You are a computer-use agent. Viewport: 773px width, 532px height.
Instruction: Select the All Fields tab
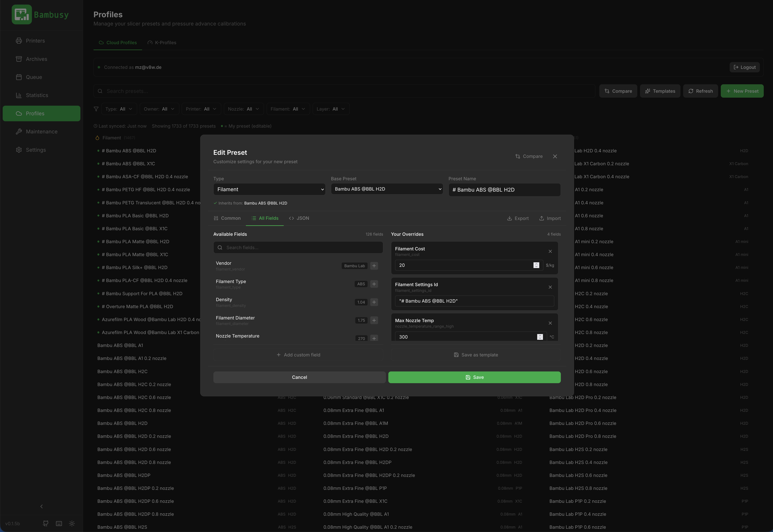(x=265, y=218)
